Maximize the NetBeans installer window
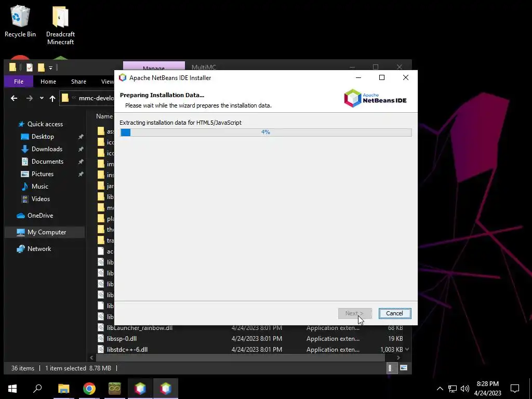Viewport: 532px width, 399px height. click(x=382, y=77)
